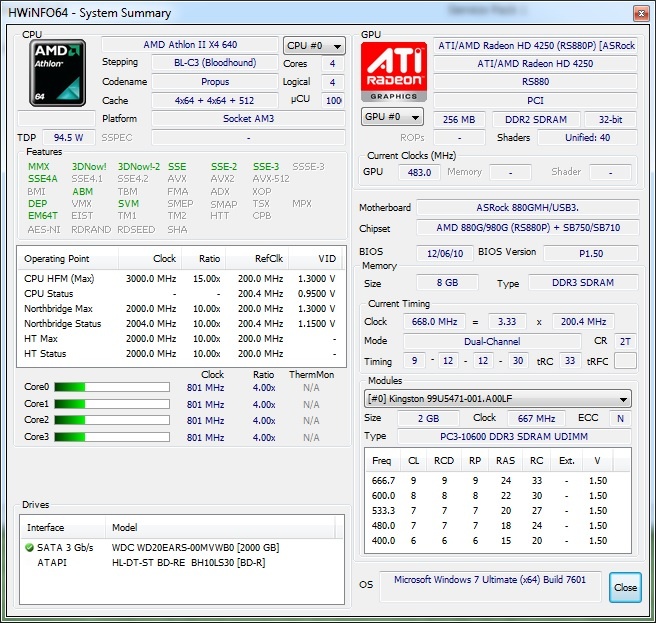This screenshot has height=623, width=656.
Task: Click the DDR2 SDRAM video memory type field
Action: point(536,119)
